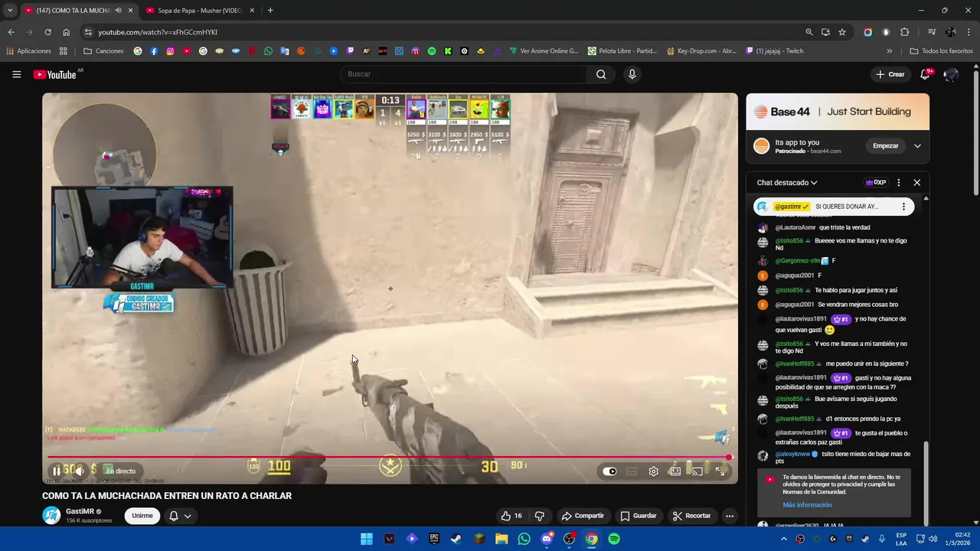Viewport: 980px width, 551px height.
Task: Like the video with thumbs up
Action: click(511, 516)
